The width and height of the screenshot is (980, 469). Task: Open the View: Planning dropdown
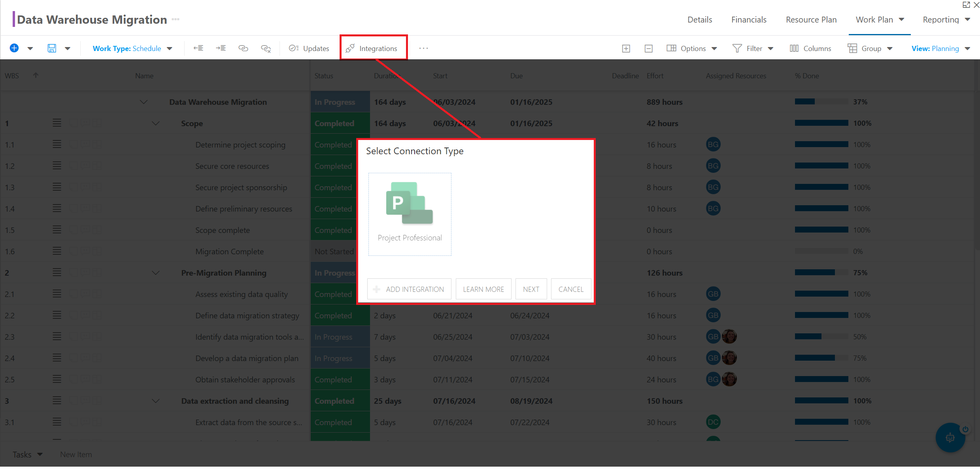pos(941,48)
